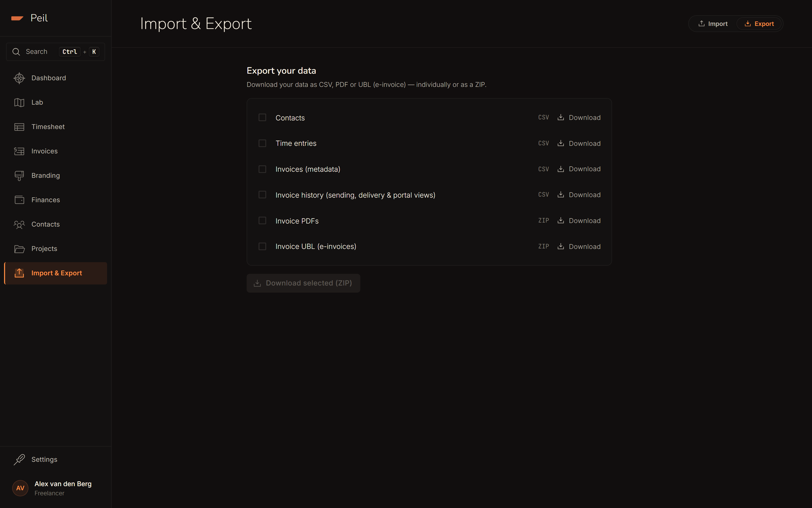
Task: Click the Peil logo icon
Action: [17, 18]
